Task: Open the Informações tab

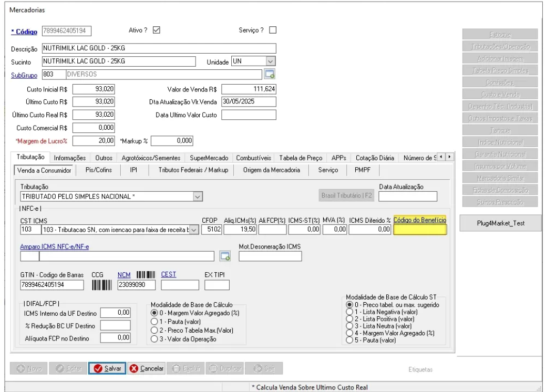Action: 70,158
